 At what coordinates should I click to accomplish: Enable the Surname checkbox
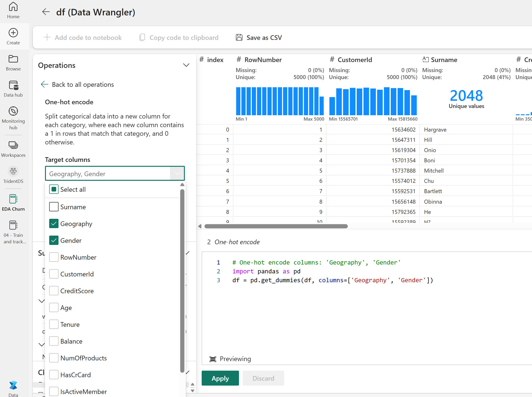tap(54, 206)
